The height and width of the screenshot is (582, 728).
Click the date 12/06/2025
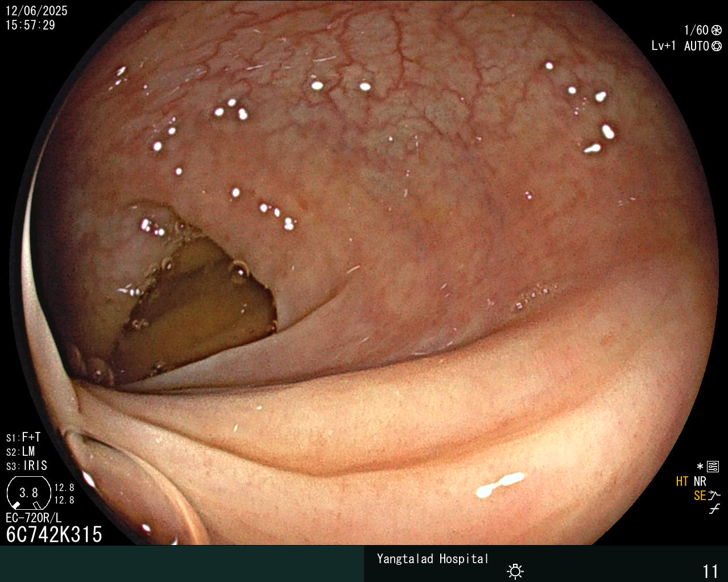pos(36,11)
